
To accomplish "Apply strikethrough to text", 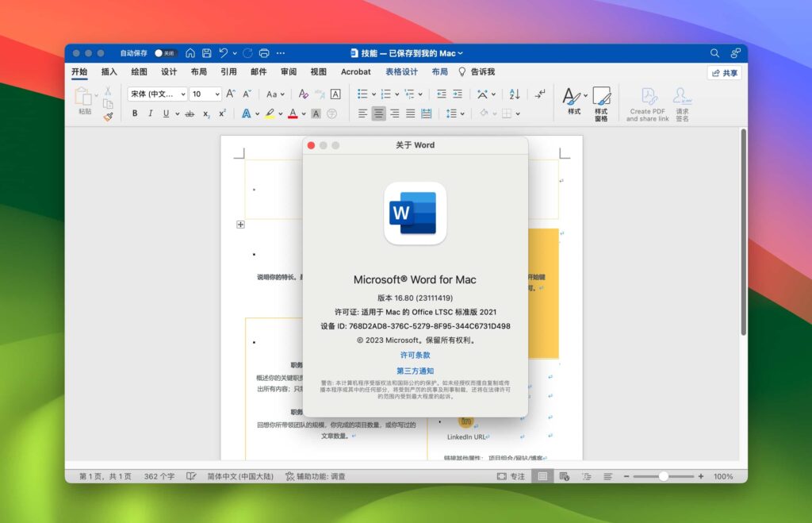I will click(190, 113).
